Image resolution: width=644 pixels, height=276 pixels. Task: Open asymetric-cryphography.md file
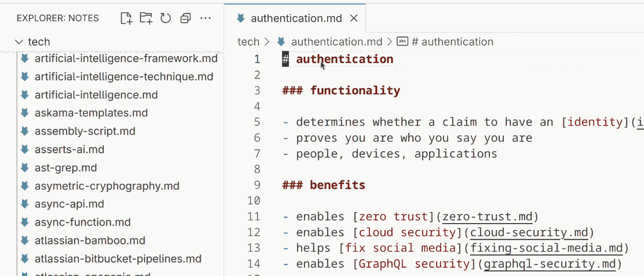coord(107,186)
